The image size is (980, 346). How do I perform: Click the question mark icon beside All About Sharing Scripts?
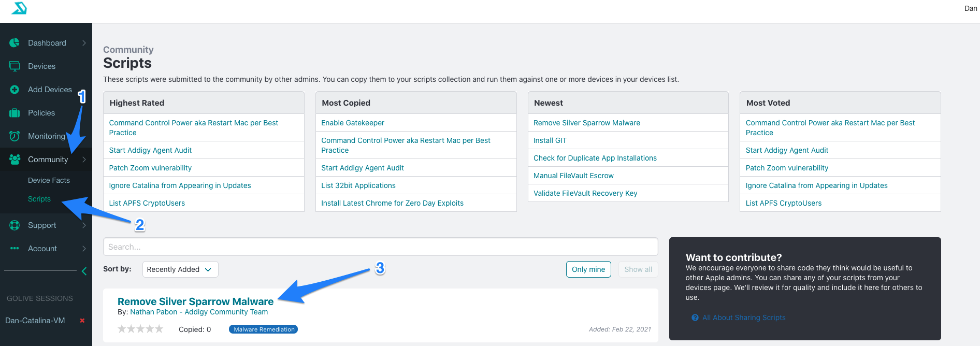(695, 318)
